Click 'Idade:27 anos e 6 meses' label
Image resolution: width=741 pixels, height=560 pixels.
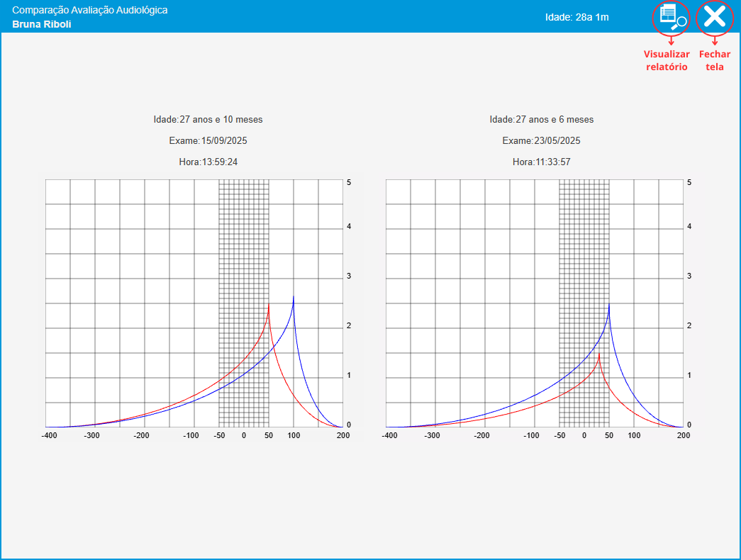541,119
